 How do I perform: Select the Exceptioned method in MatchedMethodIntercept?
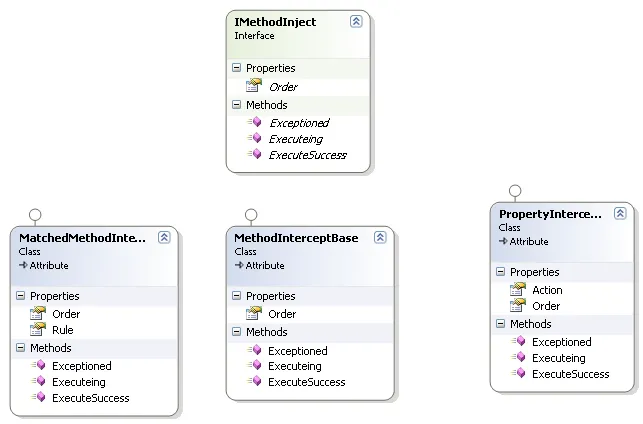(81, 366)
